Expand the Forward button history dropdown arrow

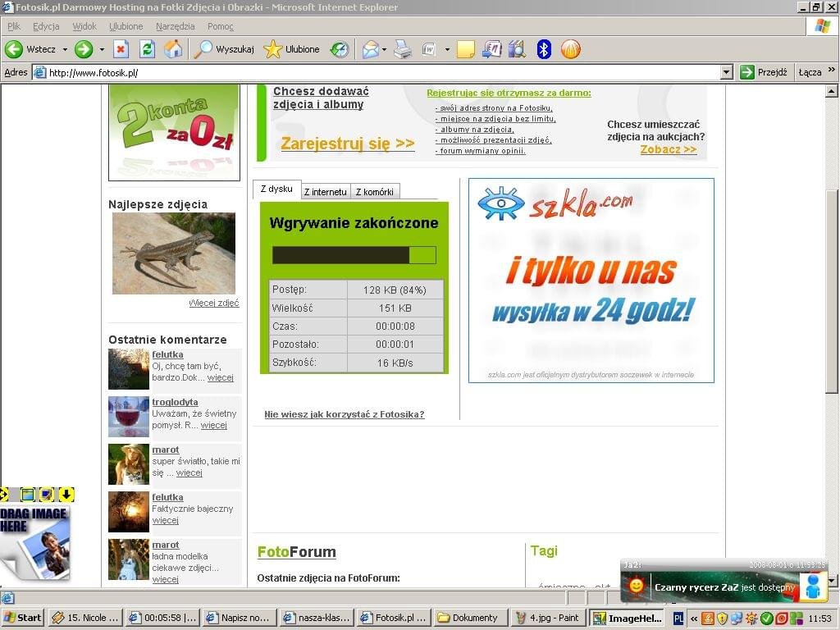[x=102, y=49]
